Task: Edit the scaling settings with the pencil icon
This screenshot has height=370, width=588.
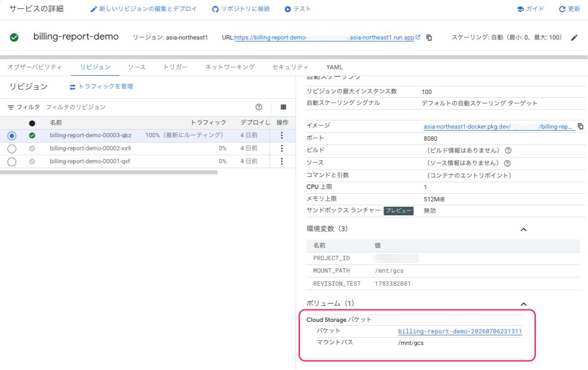Action: tap(574, 38)
